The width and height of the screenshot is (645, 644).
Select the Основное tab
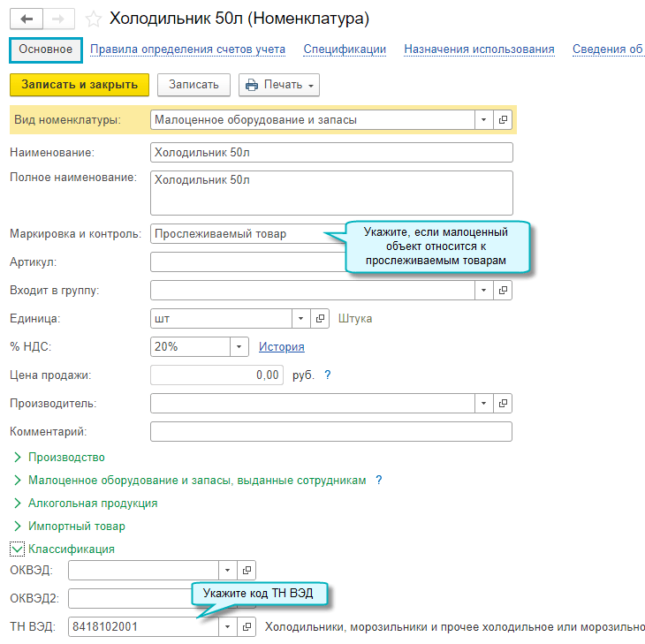click(x=46, y=49)
